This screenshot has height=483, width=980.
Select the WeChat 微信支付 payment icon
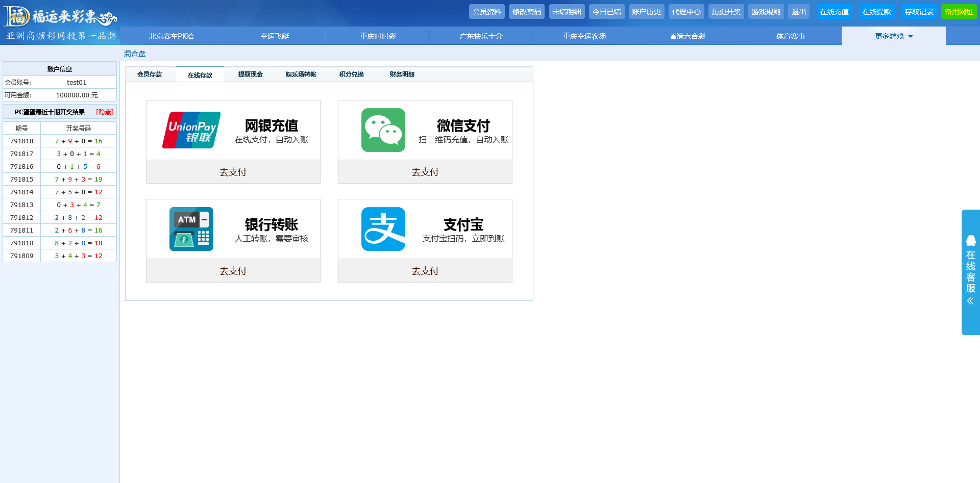(x=383, y=130)
